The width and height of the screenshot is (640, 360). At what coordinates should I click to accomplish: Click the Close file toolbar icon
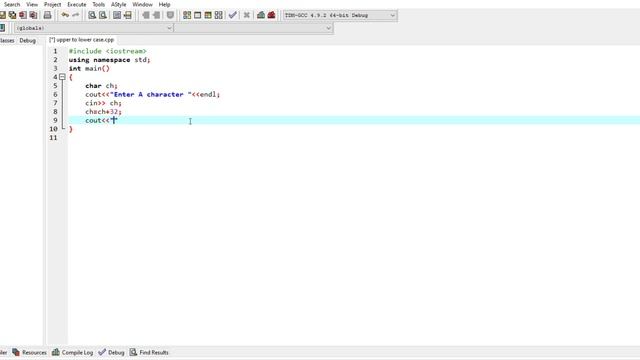(23, 15)
